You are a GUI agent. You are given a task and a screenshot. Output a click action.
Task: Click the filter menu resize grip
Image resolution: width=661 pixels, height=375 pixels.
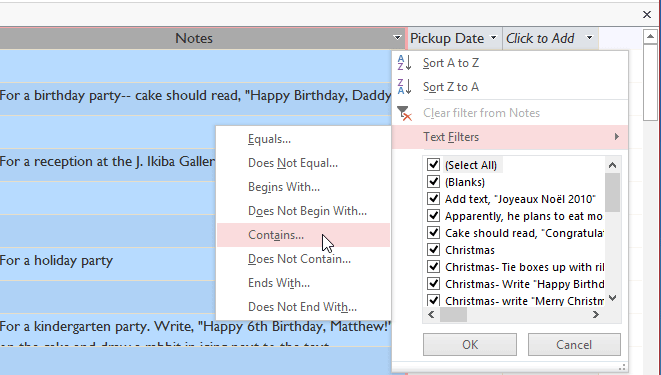(622, 367)
